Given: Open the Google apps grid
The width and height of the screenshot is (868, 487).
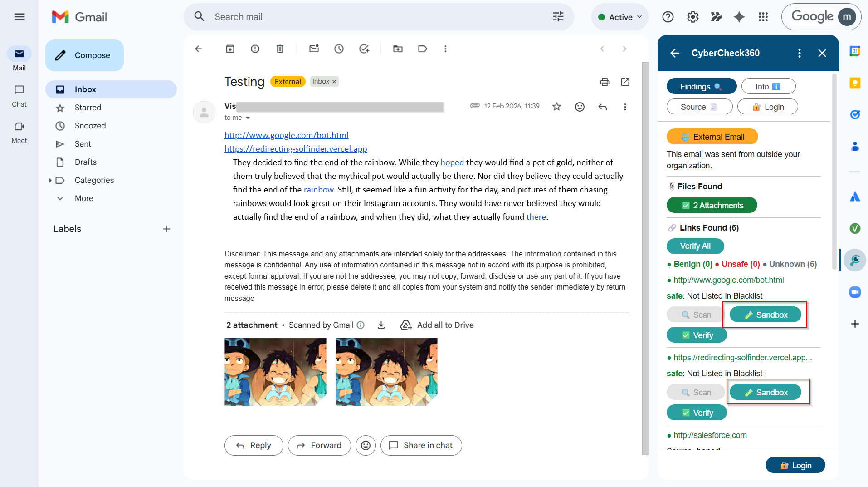Looking at the screenshot, I should click(x=763, y=17).
